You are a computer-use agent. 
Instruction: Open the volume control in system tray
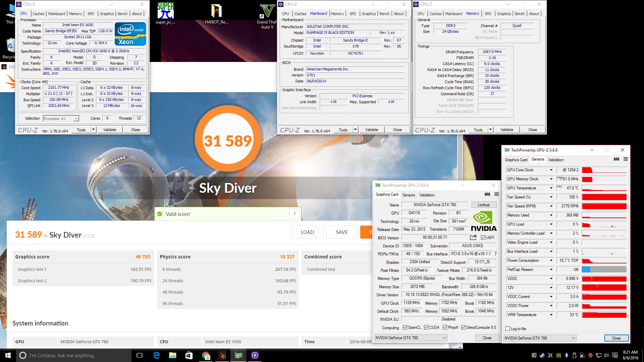[x=606, y=355]
